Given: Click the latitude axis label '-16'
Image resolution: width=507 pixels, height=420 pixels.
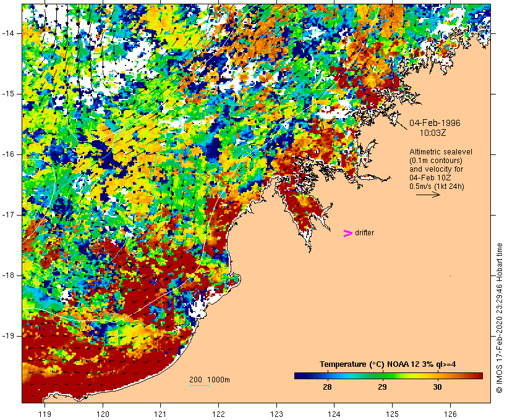Looking at the screenshot, I should tap(8, 154).
